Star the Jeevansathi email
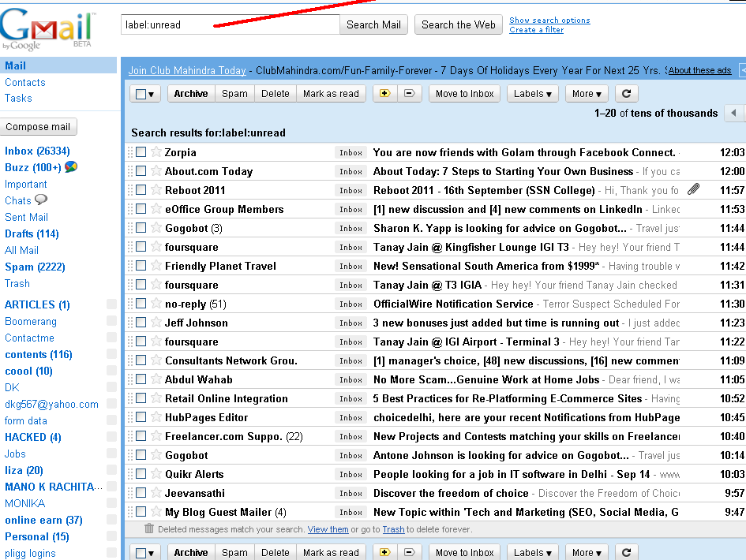This screenshot has width=746, height=560. [156, 492]
